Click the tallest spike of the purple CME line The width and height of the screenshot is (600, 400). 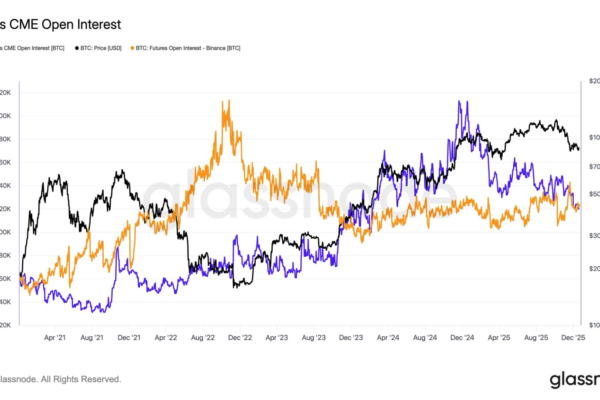[458, 101]
